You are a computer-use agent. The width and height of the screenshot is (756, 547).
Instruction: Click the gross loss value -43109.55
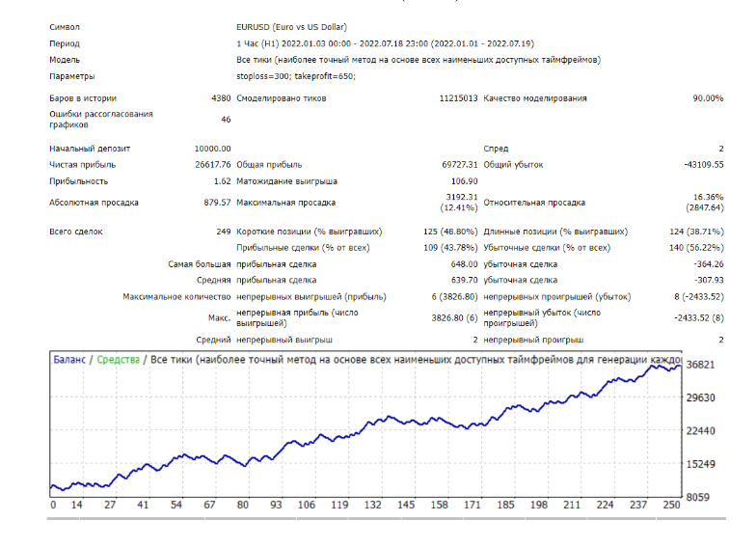coord(704,164)
